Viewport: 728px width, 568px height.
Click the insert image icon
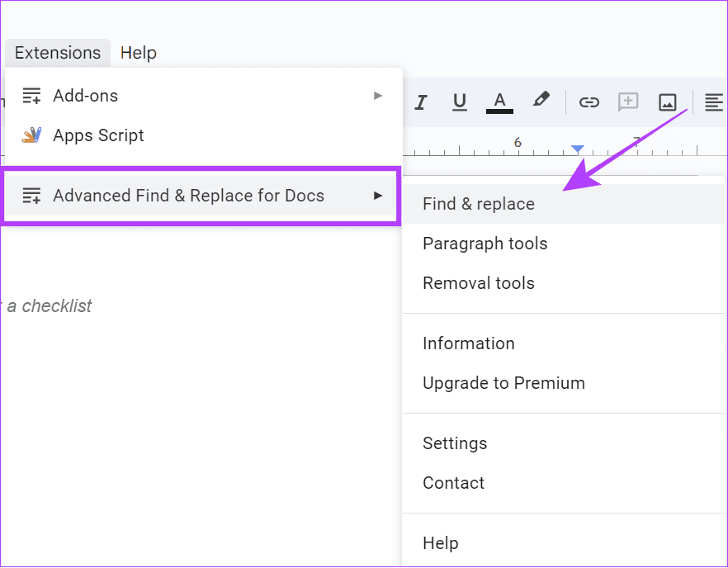(x=667, y=102)
